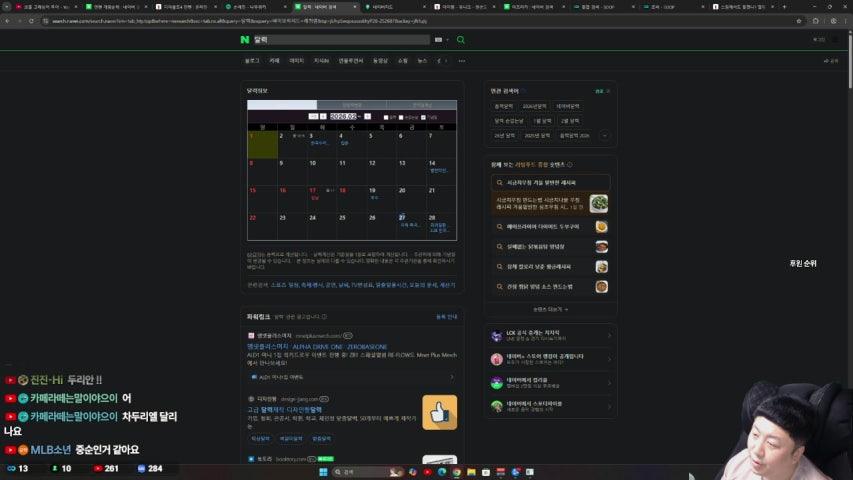This screenshot has width=853, height=480.
Task: Click the thumbs-up ad thumbnail image
Action: tap(439, 412)
